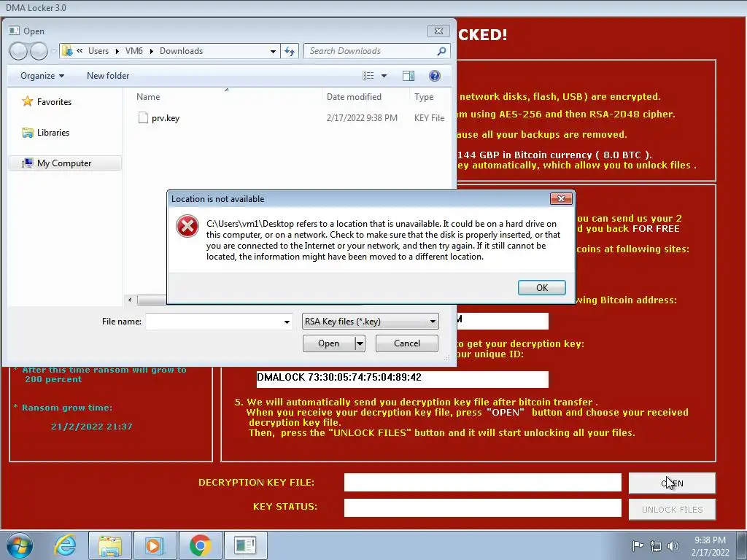Screen dimensions: 747x560
Task: Click the Users breadcrumb in address bar
Action: tap(98, 51)
